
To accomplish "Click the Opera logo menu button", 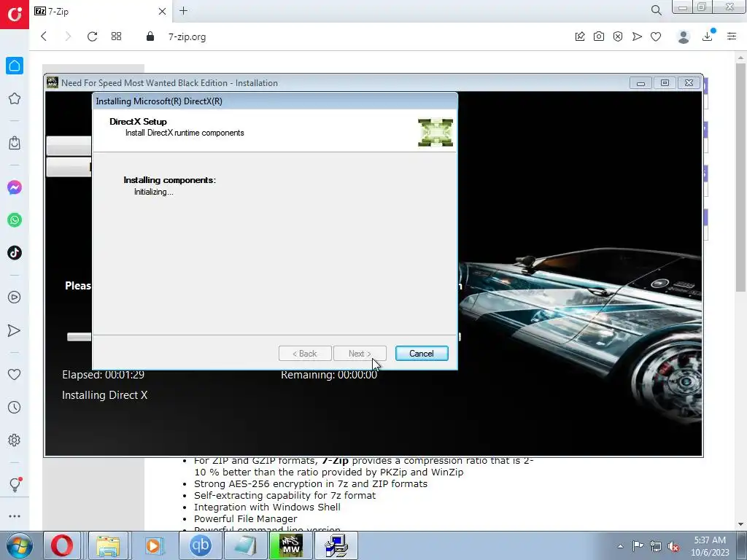I will (x=15, y=15).
